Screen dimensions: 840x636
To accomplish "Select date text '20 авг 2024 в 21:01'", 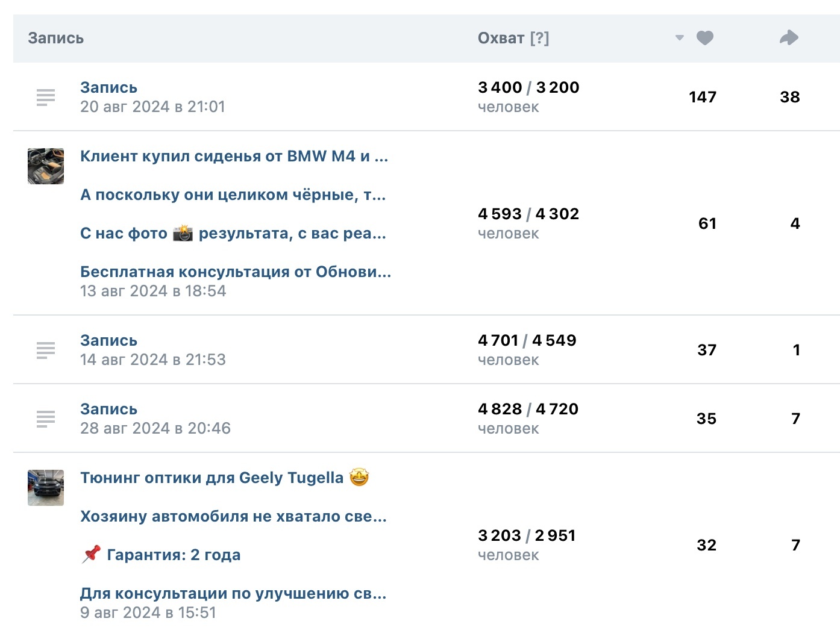I will (153, 107).
